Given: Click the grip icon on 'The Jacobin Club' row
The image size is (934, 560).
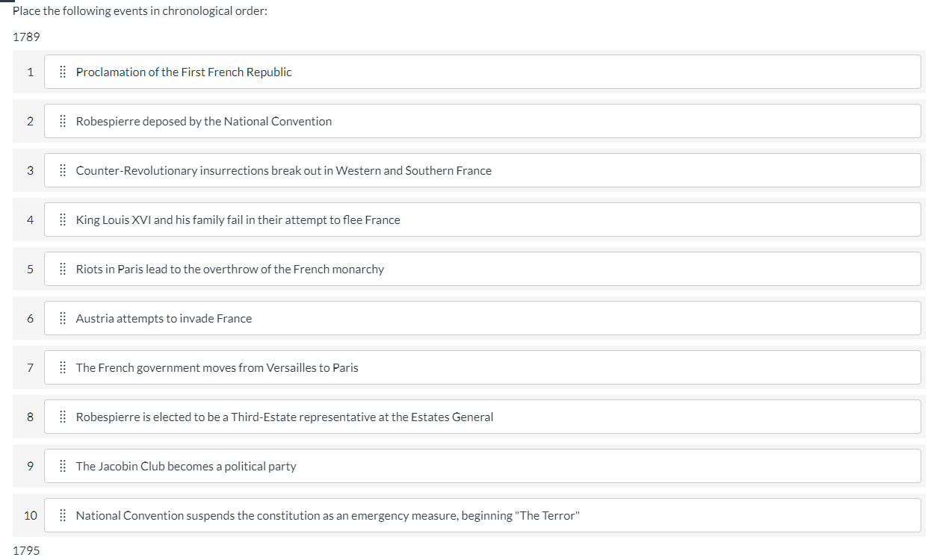Looking at the screenshot, I should (x=62, y=466).
